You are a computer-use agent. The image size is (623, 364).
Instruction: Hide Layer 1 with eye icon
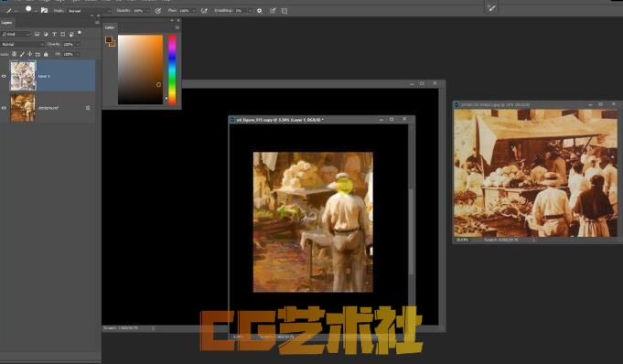click(4, 76)
